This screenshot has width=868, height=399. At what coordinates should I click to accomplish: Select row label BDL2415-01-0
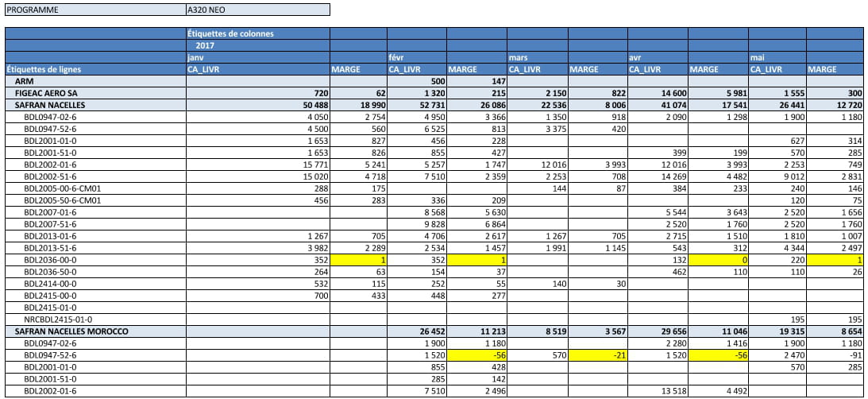point(96,307)
